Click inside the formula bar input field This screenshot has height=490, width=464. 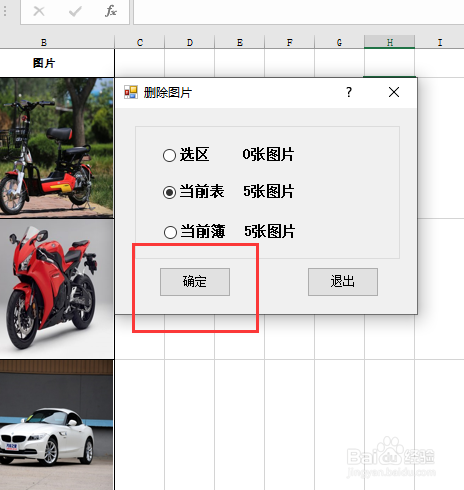pos(298,12)
